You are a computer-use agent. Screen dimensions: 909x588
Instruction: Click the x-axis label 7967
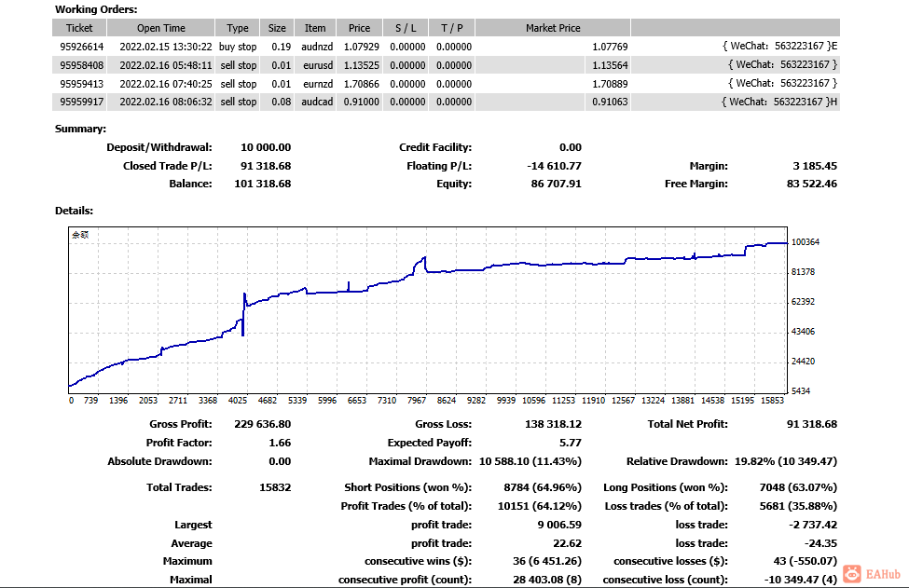point(416,401)
